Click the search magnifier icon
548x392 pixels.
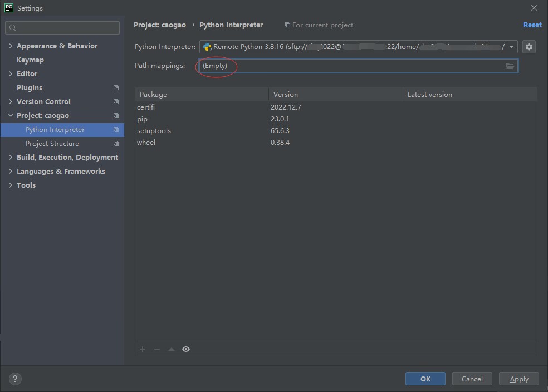[x=13, y=28]
